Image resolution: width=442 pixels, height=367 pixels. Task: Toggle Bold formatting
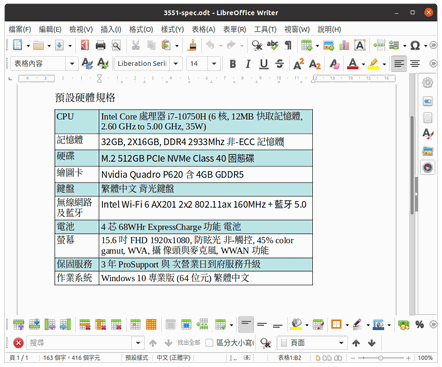[233, 64]
